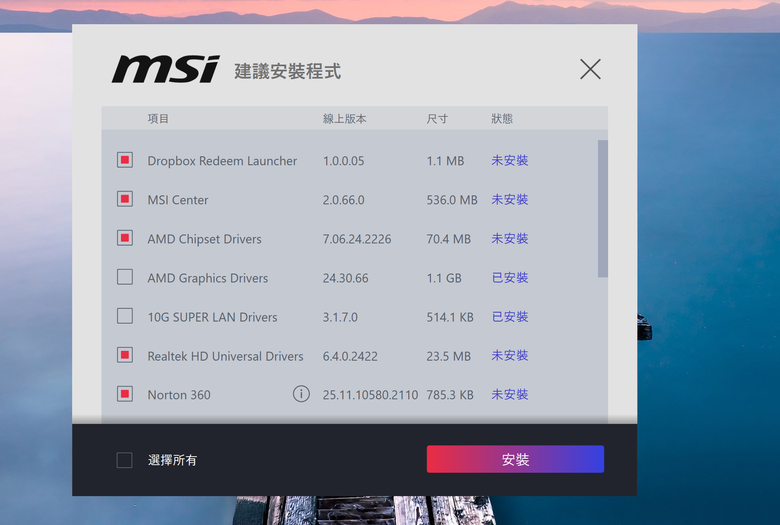Click the 狀態 column header

[502, 118]
